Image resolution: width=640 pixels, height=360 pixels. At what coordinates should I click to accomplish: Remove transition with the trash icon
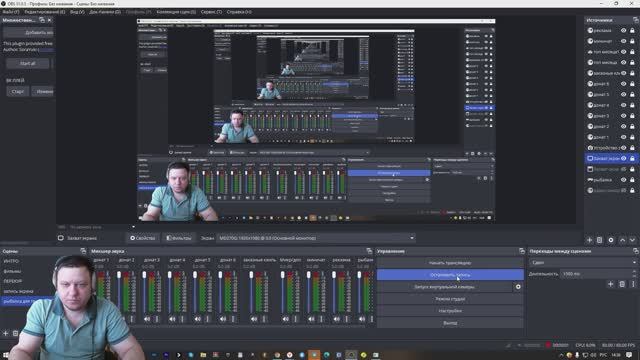pos(622,284)
